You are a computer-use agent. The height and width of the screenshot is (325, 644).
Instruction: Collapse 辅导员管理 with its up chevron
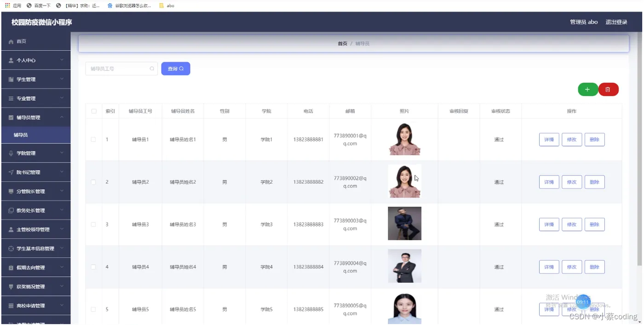[62, 117]
